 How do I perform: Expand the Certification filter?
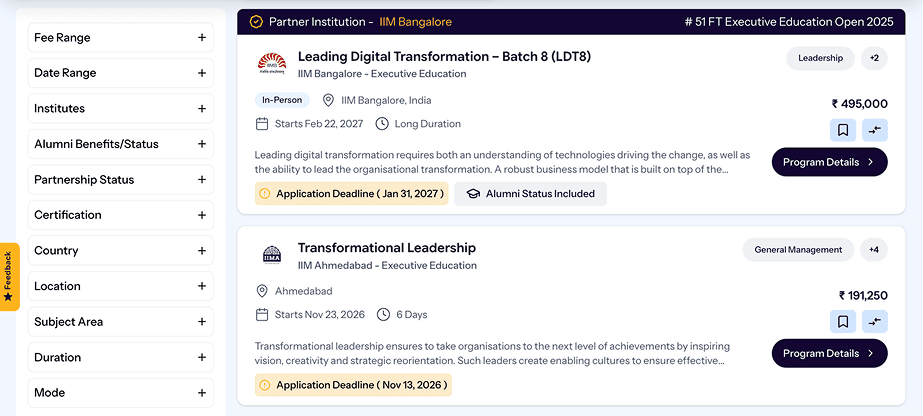121,215
